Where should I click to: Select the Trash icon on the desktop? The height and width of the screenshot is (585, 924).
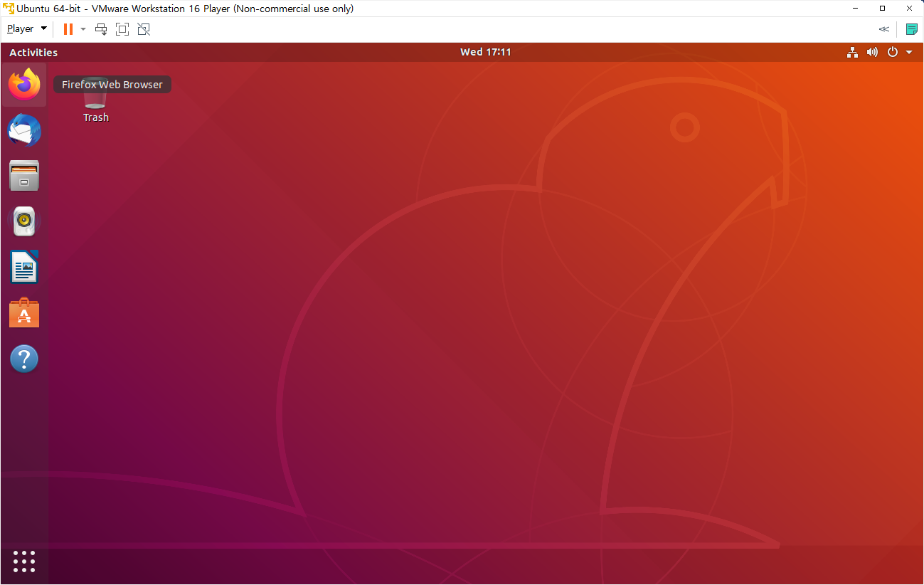(x=95, y=100)
